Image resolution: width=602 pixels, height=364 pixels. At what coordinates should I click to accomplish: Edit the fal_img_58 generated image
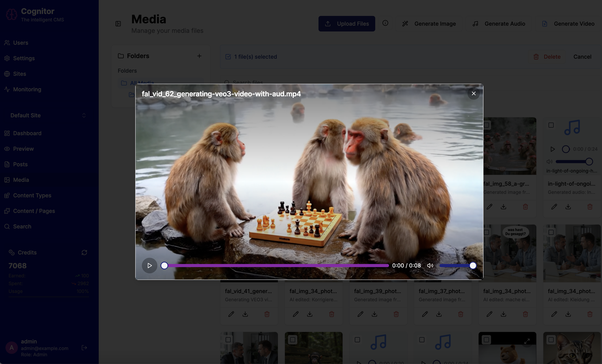click(490, 207)
